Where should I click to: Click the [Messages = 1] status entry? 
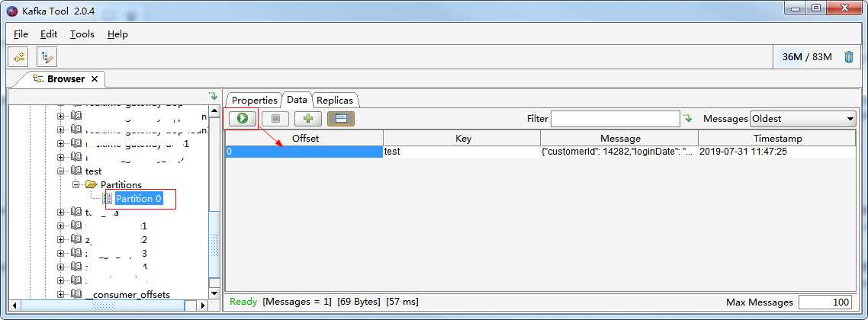297,302
